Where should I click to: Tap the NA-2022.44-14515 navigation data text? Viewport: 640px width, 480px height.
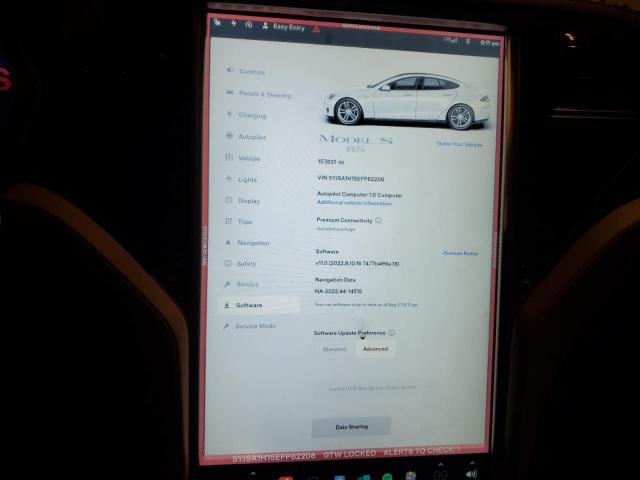click(338, 291)
